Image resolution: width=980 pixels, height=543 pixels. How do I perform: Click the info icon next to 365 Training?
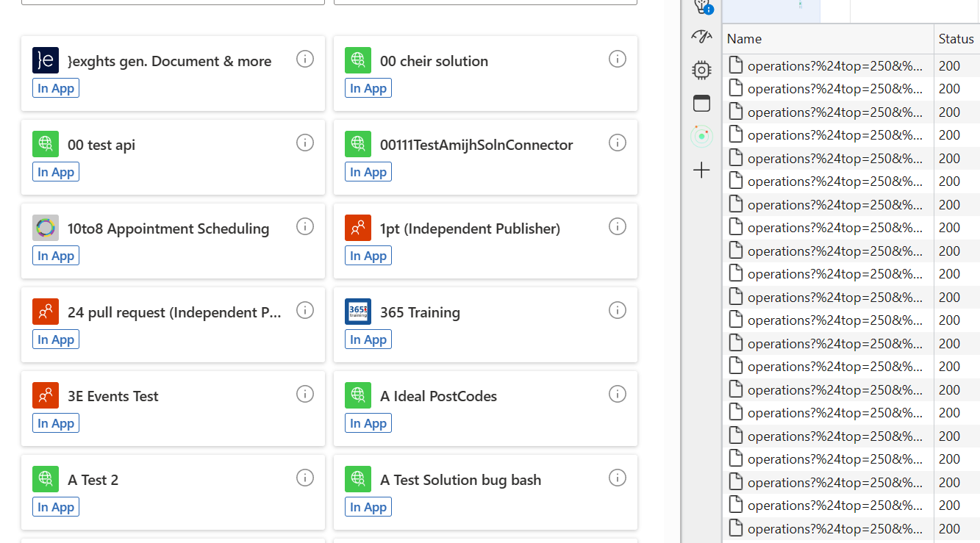point(618,310)
